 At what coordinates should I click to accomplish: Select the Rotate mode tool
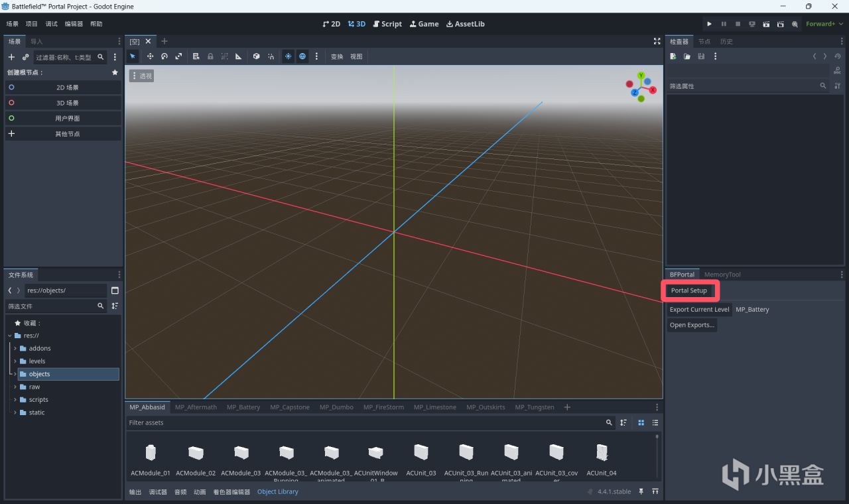click(164, 56)
